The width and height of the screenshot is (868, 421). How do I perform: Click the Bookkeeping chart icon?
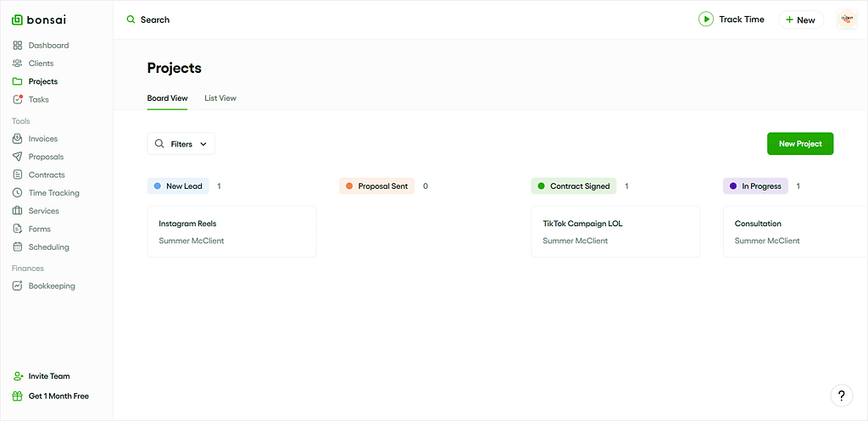point(18,286)
